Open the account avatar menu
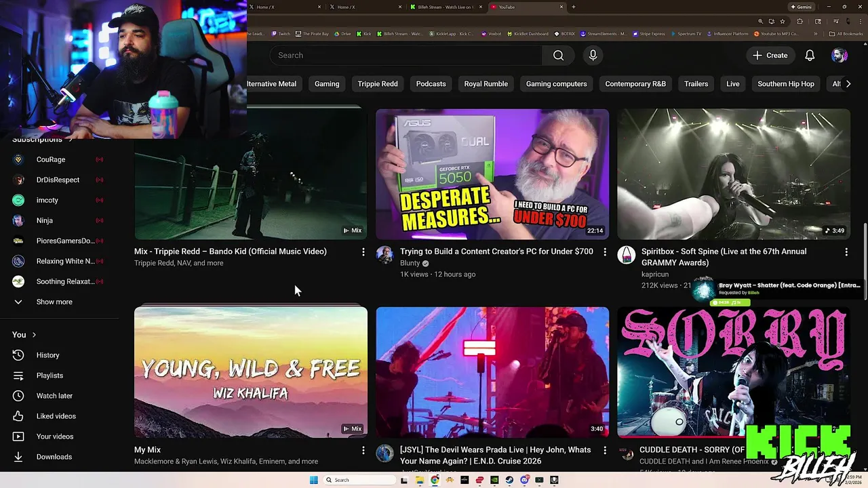Screen dimensions: 868x488 point(840,56)
